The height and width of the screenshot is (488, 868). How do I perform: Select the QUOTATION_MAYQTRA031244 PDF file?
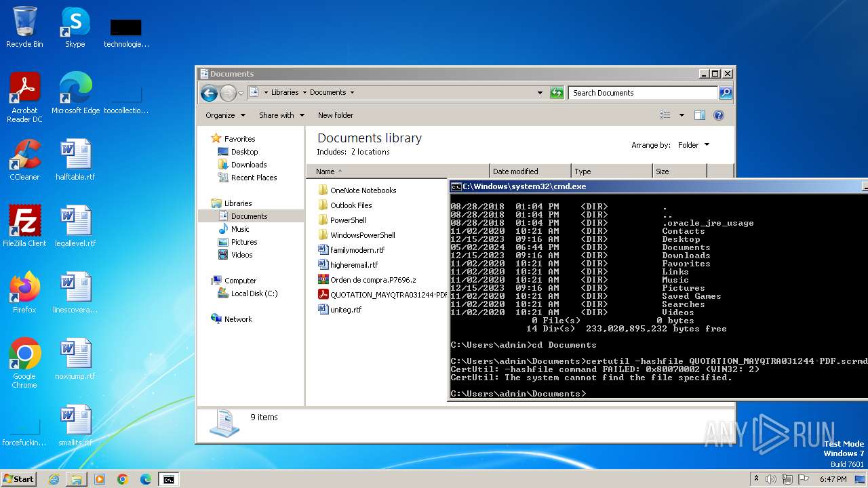tap(383, 295)
